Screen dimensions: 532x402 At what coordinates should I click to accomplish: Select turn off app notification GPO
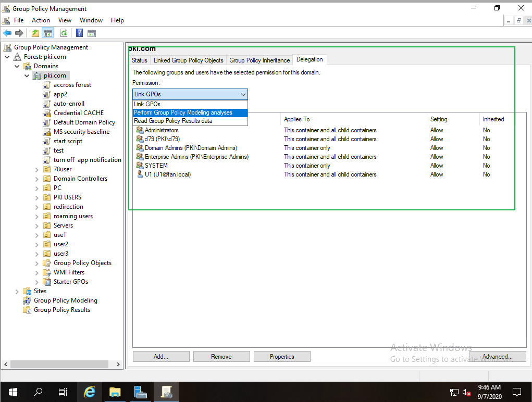coord(87,160)
